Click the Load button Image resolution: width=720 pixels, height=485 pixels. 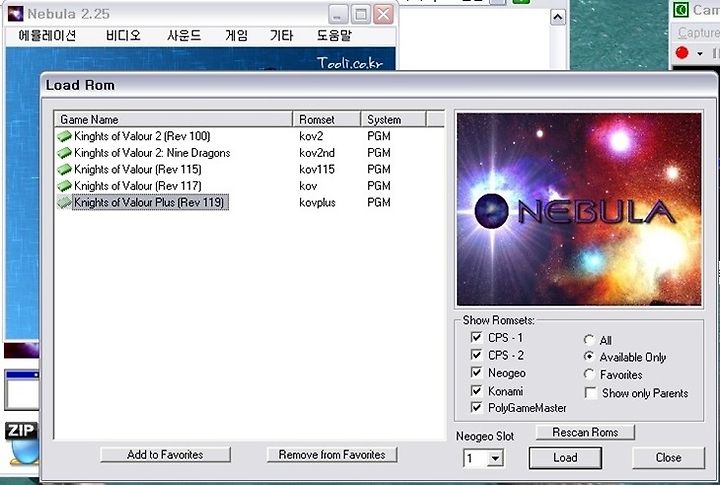click(x=565, y=458)
